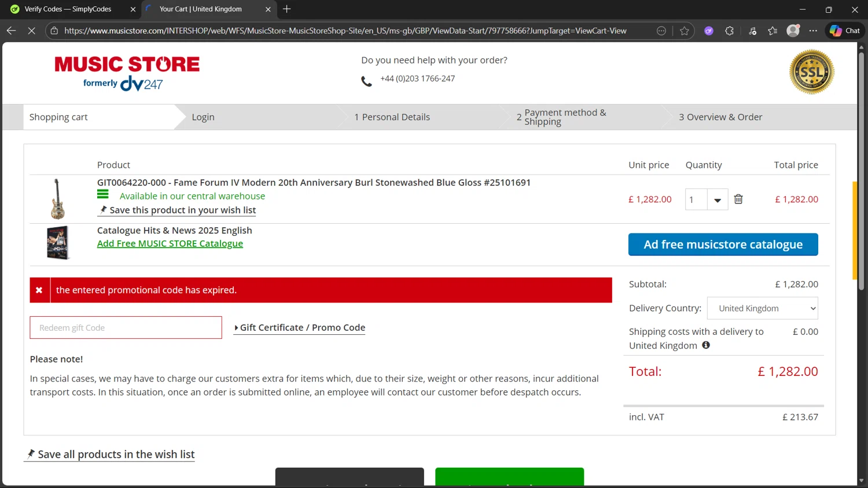The width and height of the screenshot is (868, 488).
Task: Click the shipping cost £ 0.00 value
Action: [806, 331]
